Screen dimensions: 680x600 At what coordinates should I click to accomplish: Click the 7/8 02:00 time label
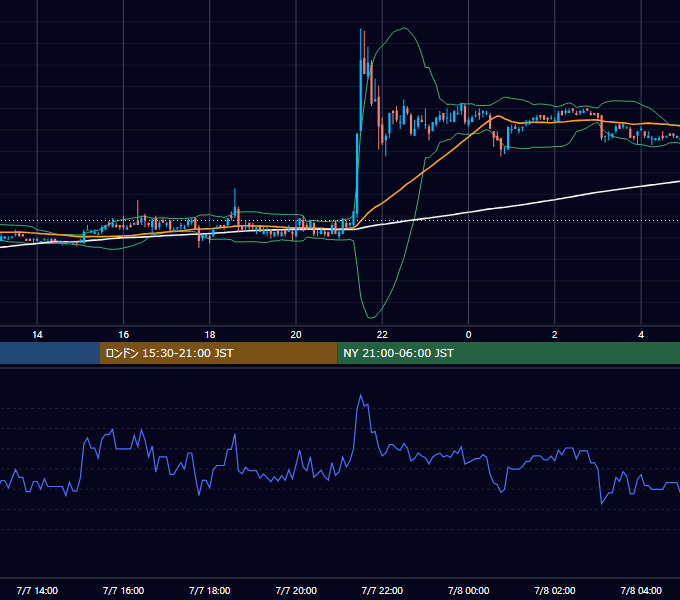[555, 590]
